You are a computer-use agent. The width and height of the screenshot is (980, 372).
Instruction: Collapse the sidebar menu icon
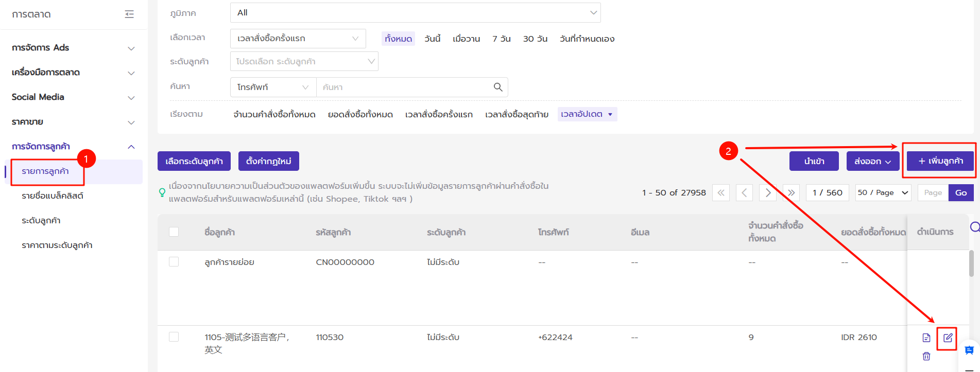pyautogui.click(x=129, y=14)
